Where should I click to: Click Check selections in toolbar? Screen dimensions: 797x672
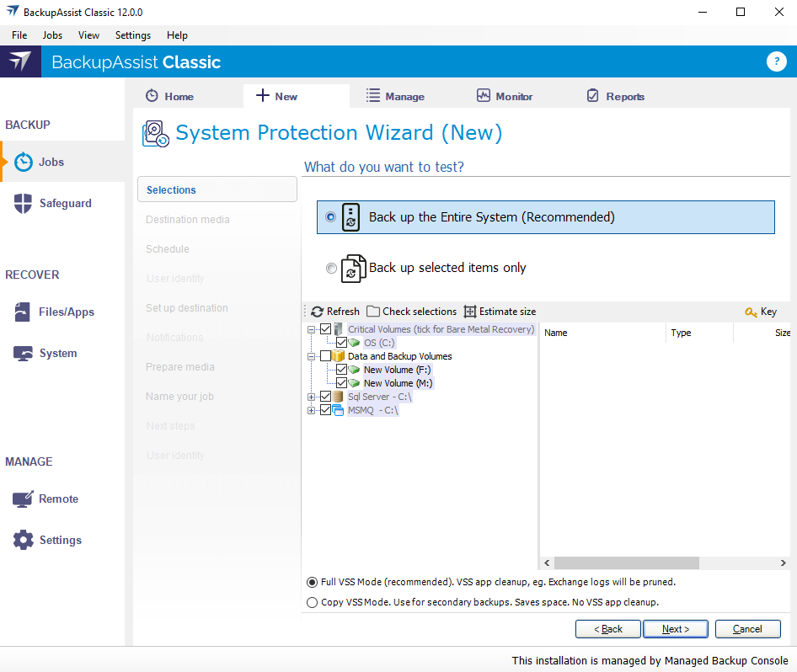(x=412, y=312)
